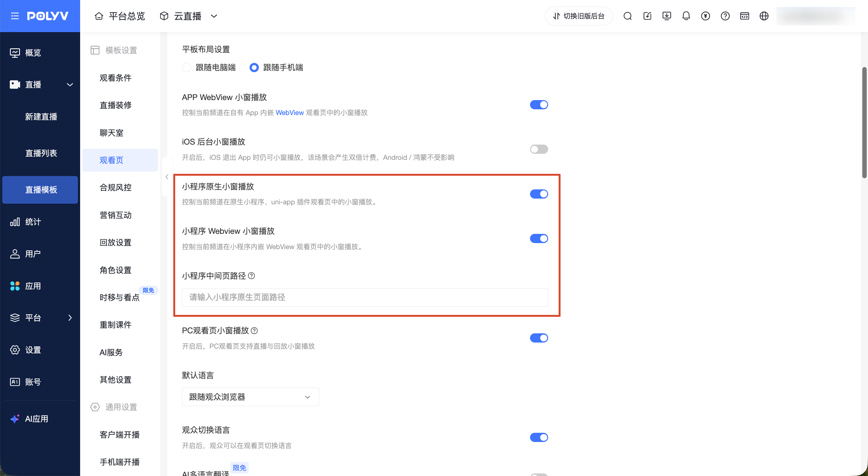The image size is (868, 476).
Task: Open the developer code window icon
Action: click(745, 16)
